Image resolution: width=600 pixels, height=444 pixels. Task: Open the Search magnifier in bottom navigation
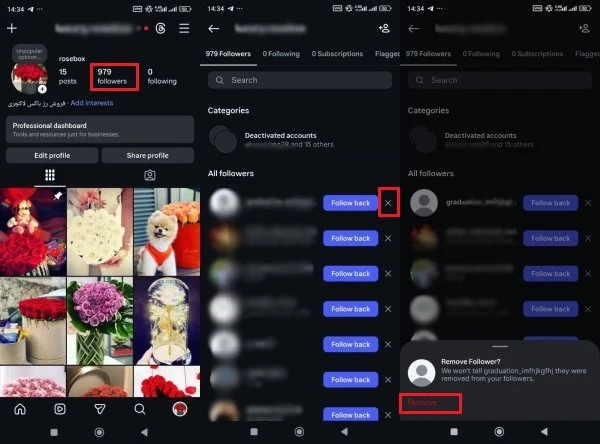coord(140,409)
